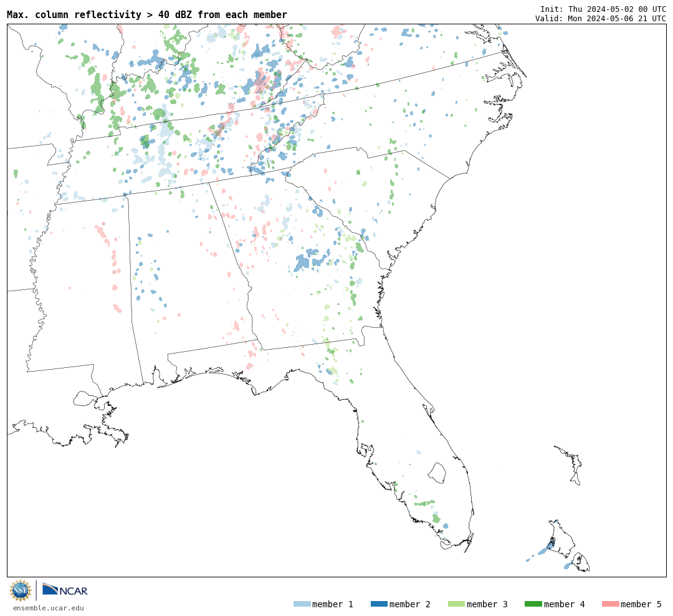
Task: Click Lake Okeechobee outline in Florida
Action: pyautogui.click(x=437, y=473)
